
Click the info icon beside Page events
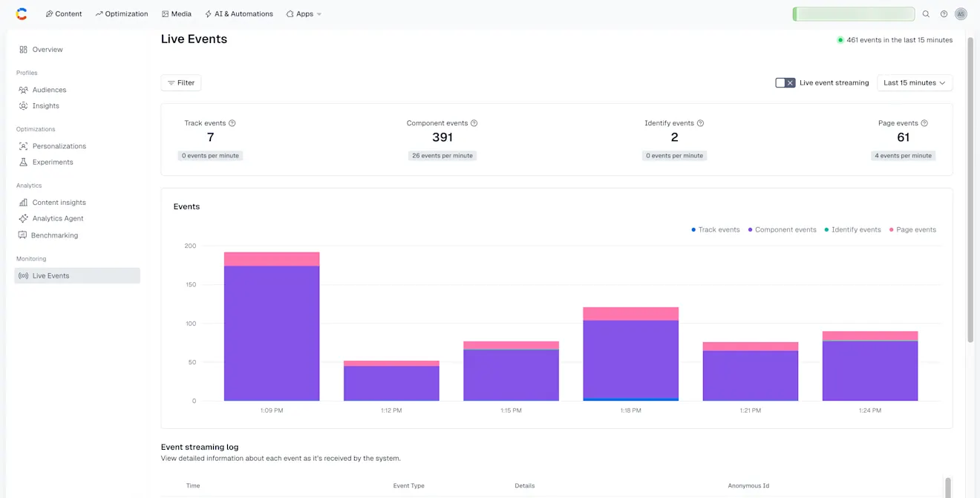(924, 123)
